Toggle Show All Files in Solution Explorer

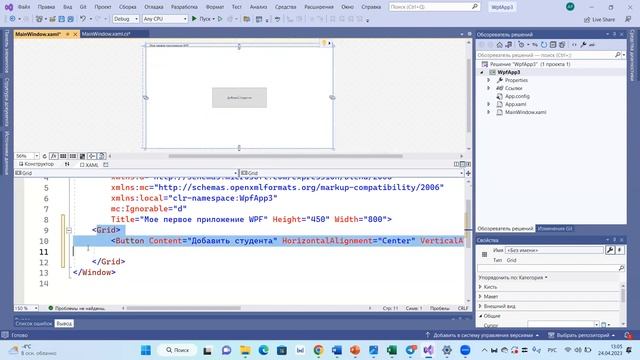pos(562,44)
